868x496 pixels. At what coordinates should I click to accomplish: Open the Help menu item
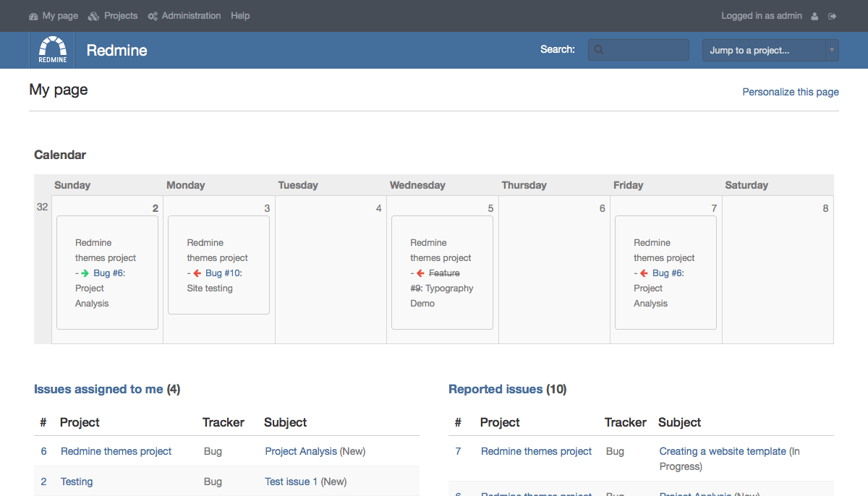coord(240,16)
